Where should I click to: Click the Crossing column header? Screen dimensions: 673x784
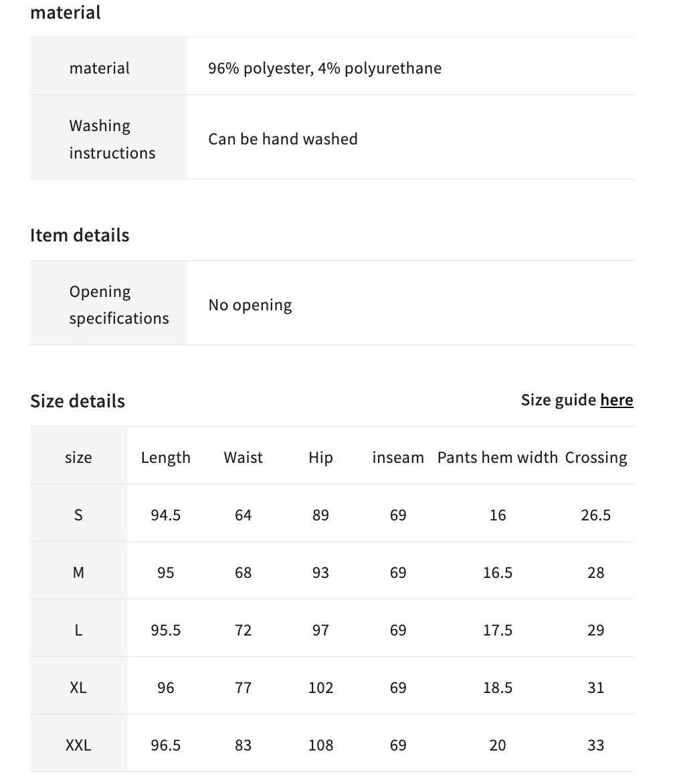[x=596, y=457]
